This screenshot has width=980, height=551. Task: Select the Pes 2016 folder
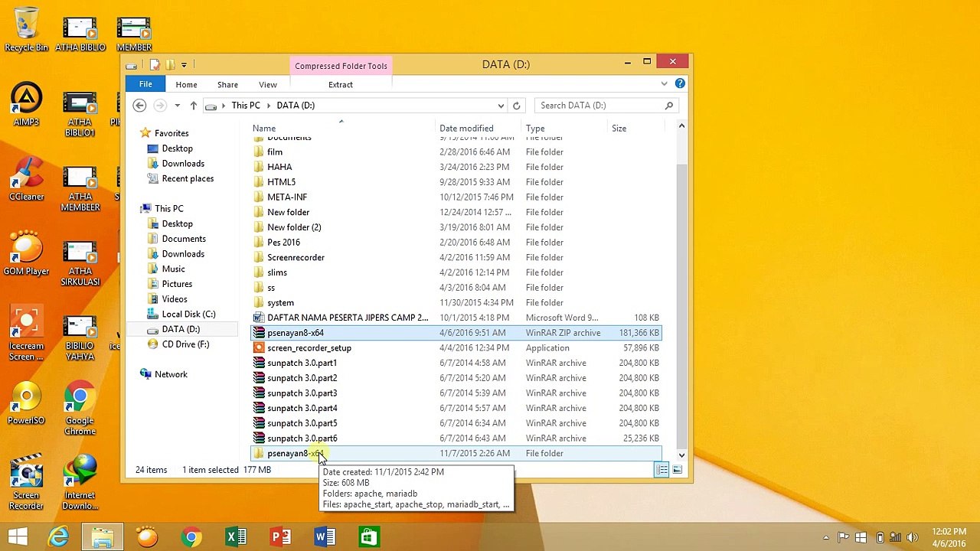[456, 243]
